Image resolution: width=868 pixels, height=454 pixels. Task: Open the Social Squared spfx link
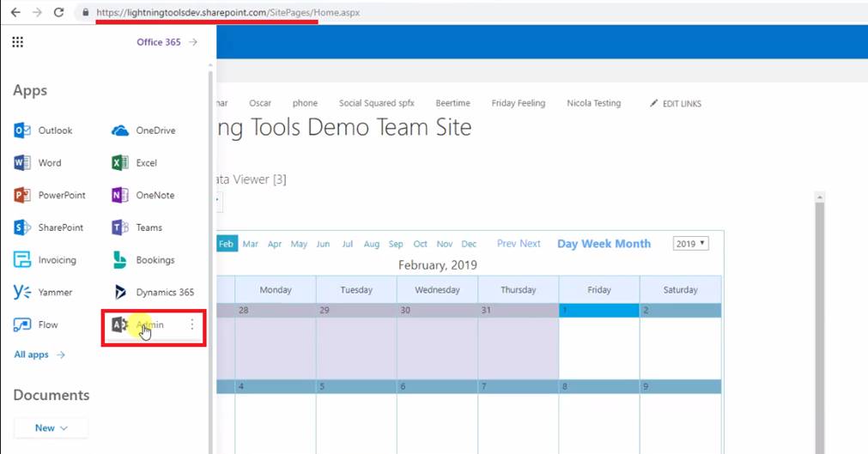(376, 103)
